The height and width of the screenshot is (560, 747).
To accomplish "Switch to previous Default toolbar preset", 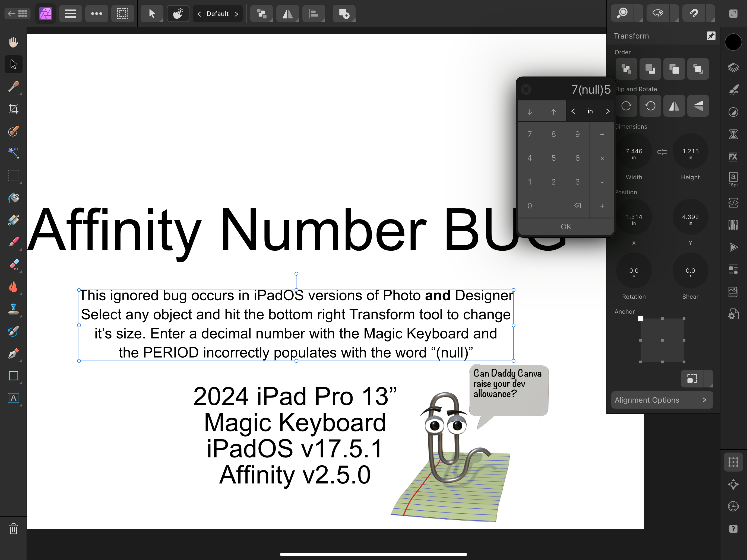I will pos(199,14).
